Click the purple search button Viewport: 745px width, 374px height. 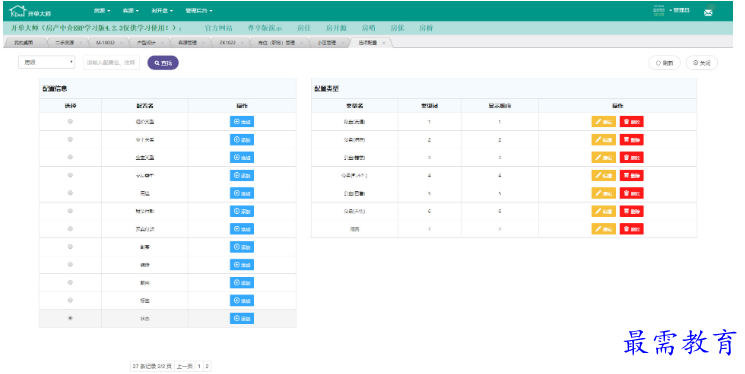pos(163,63)
